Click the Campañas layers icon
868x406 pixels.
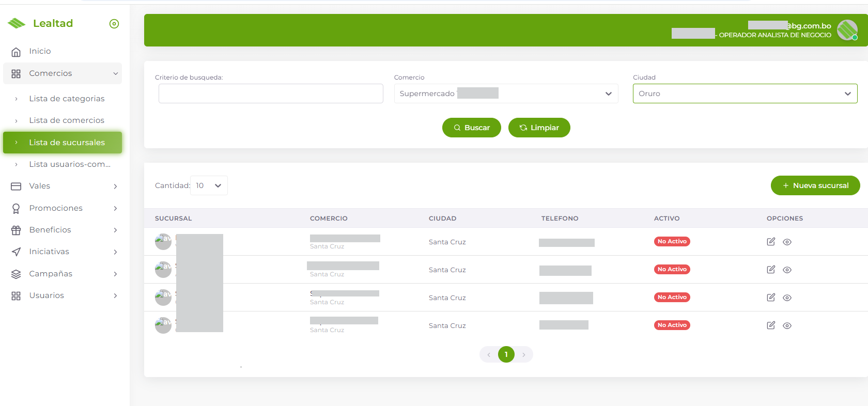pos(16,274)
